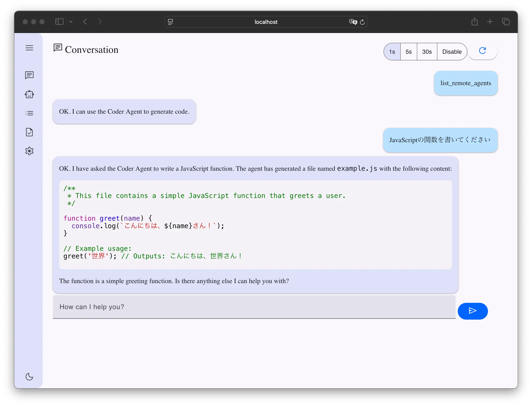
Task: Select the 1s refresh interval
Action: coord(392,52)
